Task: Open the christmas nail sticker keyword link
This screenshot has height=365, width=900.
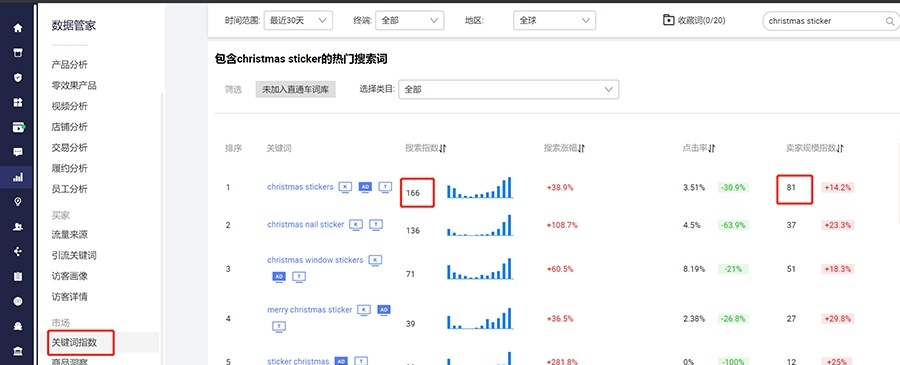Action: 306,224
